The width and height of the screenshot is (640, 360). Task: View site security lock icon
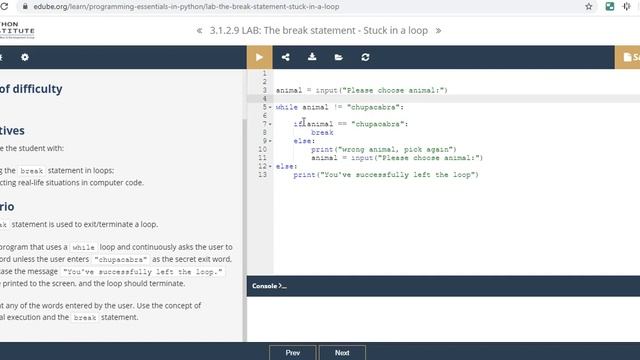[x=25, y=7]
